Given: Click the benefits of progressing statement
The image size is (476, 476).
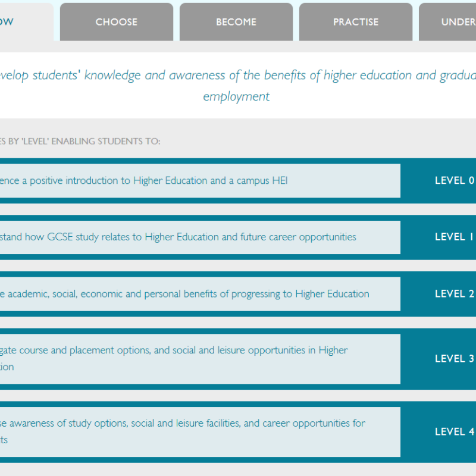Looking at the screenshot, I should [184, 293].
